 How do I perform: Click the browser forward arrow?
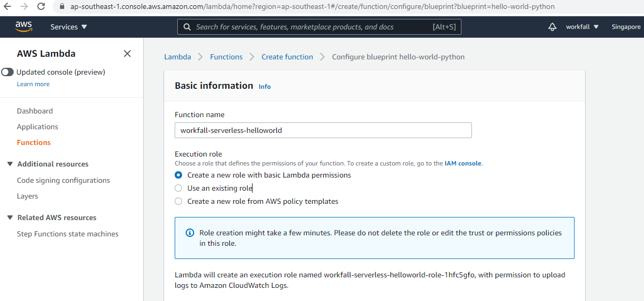pos(24,7)
